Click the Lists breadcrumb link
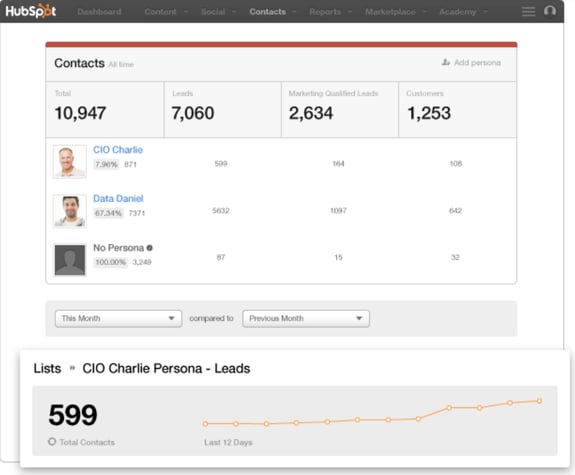The image size is (575, 475). pos(47,368)
